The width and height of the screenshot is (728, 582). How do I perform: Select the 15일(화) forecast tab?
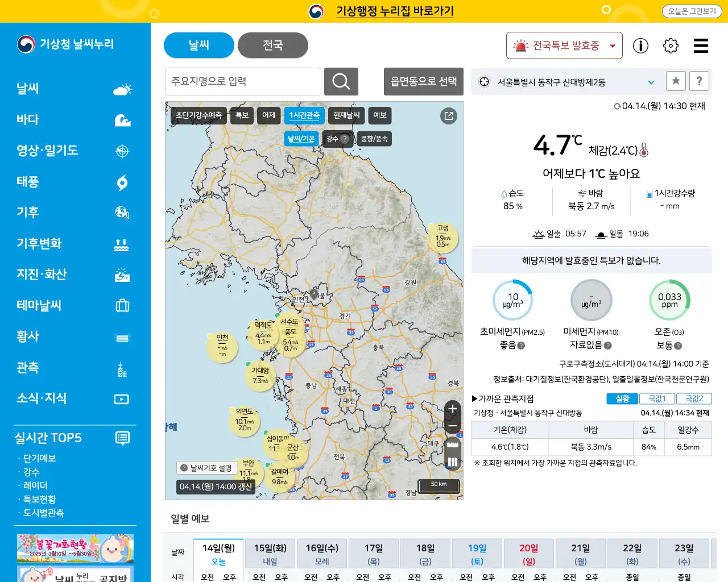(x=270, y=553)
